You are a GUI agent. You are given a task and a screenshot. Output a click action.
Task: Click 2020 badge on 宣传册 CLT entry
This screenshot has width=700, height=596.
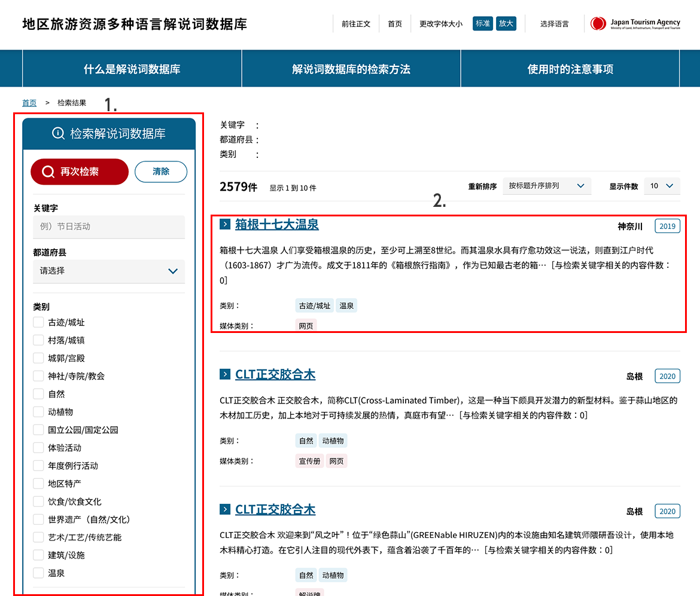click(x=668, y=375)
